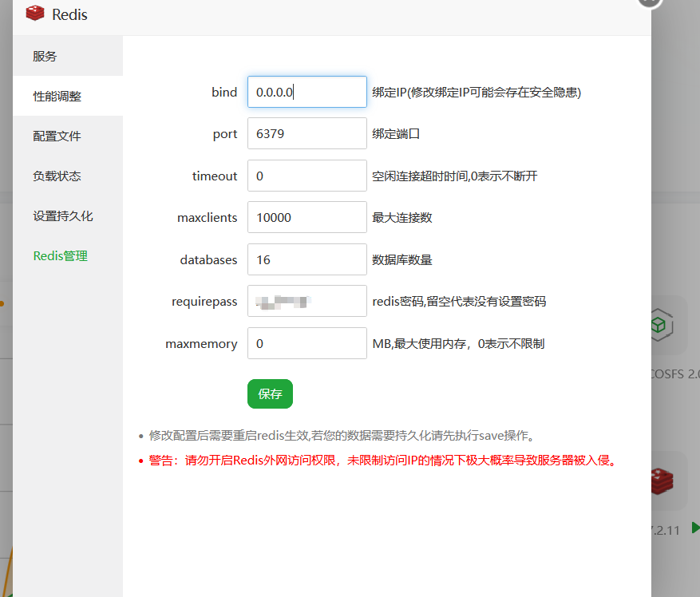The image size is (700, 597).
Task: Click the red Redis app icon behind dialog
Action: (662, 480)
